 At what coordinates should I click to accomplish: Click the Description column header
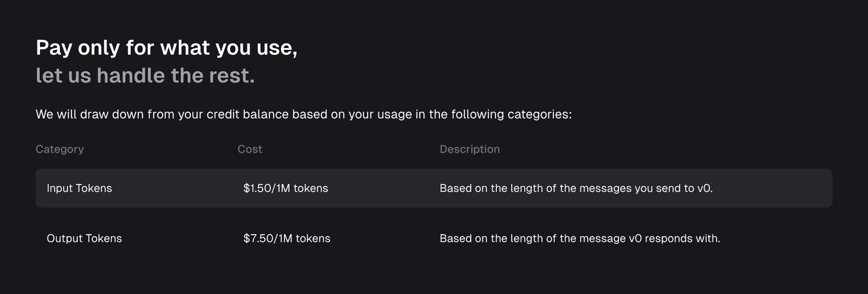469,149
